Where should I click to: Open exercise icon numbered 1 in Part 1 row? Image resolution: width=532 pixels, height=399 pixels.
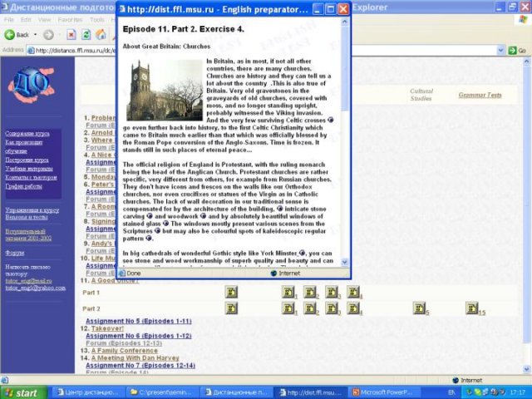pyautogui.click(x=288, y=292)
